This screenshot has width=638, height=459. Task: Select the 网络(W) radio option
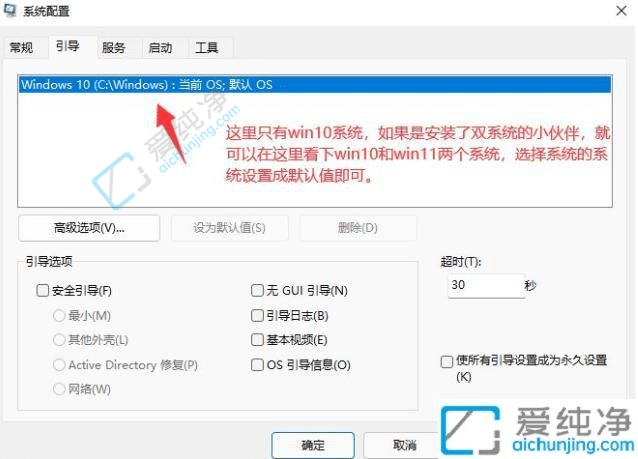pos(59,389)
